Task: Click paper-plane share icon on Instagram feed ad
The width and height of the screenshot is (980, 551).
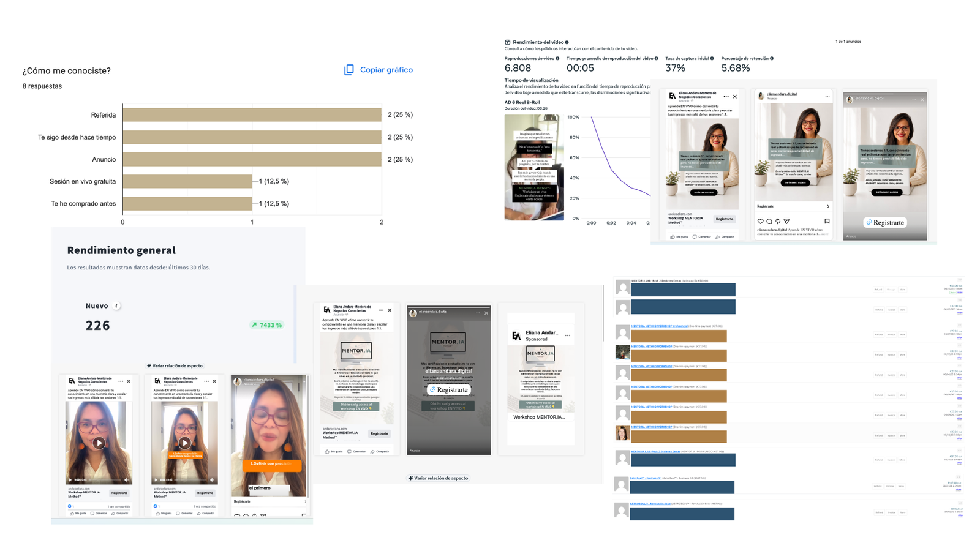Action: coord(786,222)
